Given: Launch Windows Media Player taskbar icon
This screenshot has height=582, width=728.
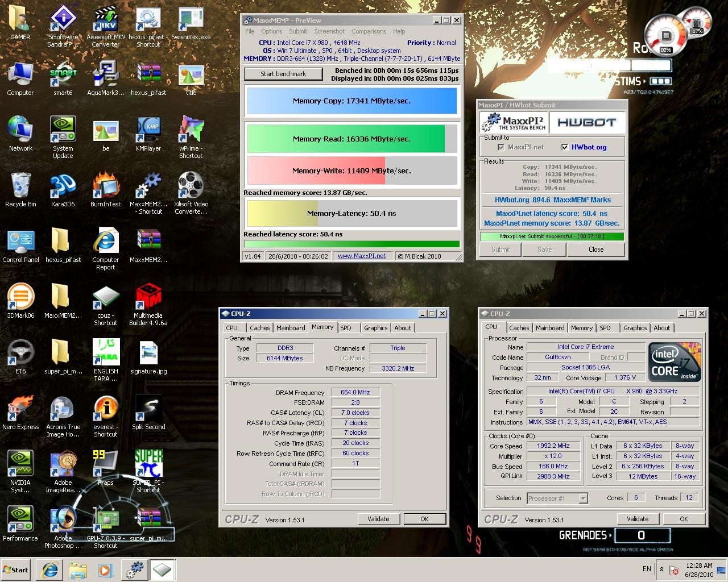Looking at the screenshot, I should (x=106, y=569).
